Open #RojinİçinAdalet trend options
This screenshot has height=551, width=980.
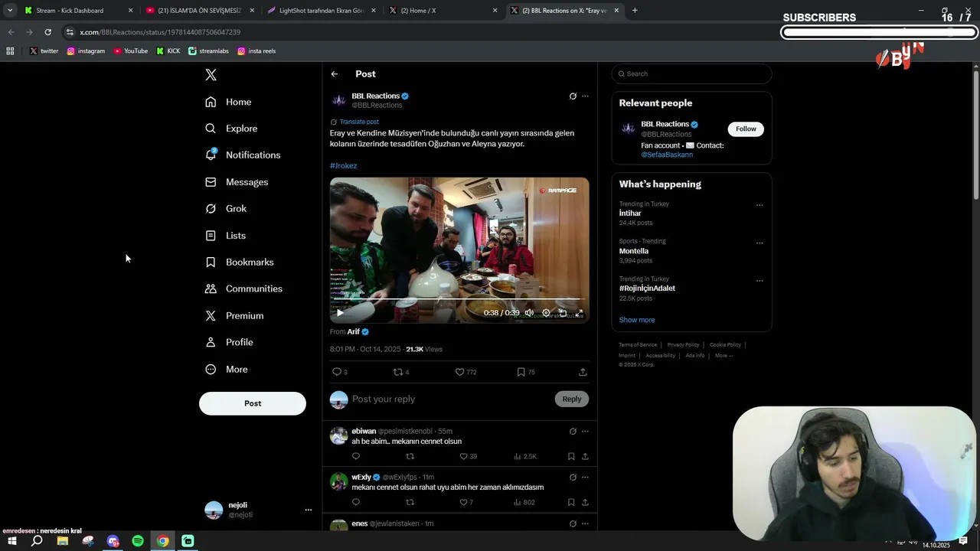tap(759, 281)
